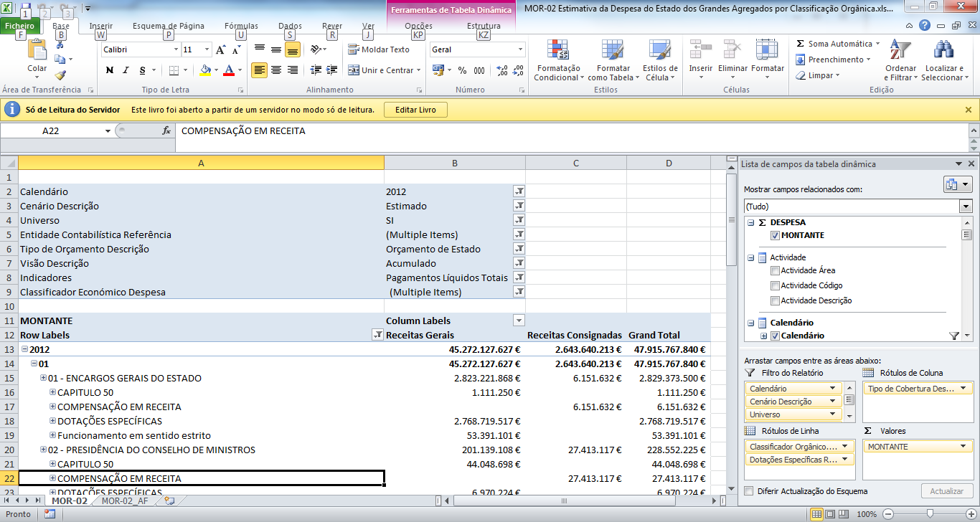Image resolution: width=980 pixels, height=522 pixels.
Task: Switch to the Inserir ribbon tab
Action: [x=101, y=26]
